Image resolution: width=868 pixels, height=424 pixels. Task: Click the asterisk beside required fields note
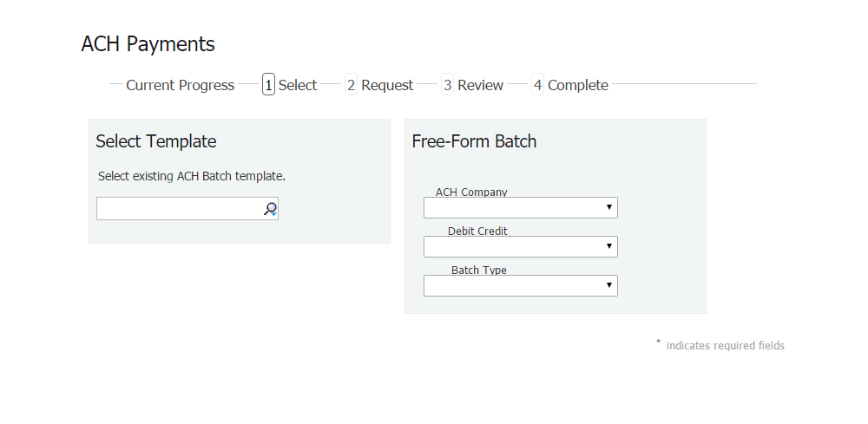click(658, 342)
